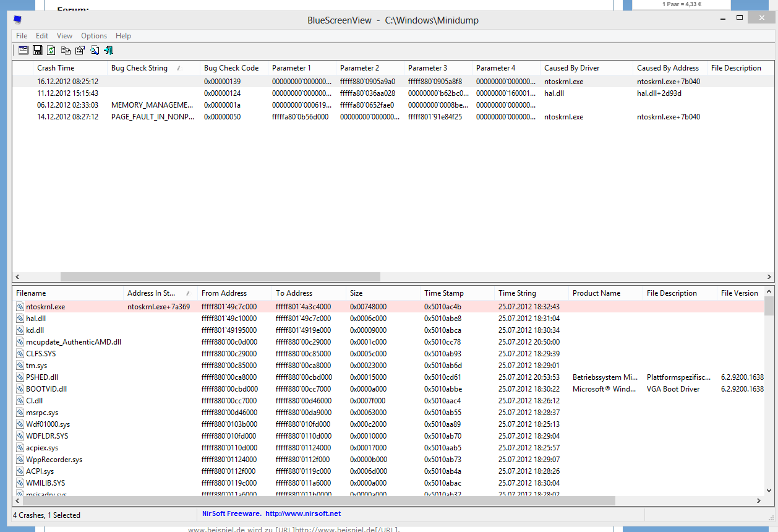Sort lower pane by Filename column header
Screen dimensions: 778x532
(68, 293)
